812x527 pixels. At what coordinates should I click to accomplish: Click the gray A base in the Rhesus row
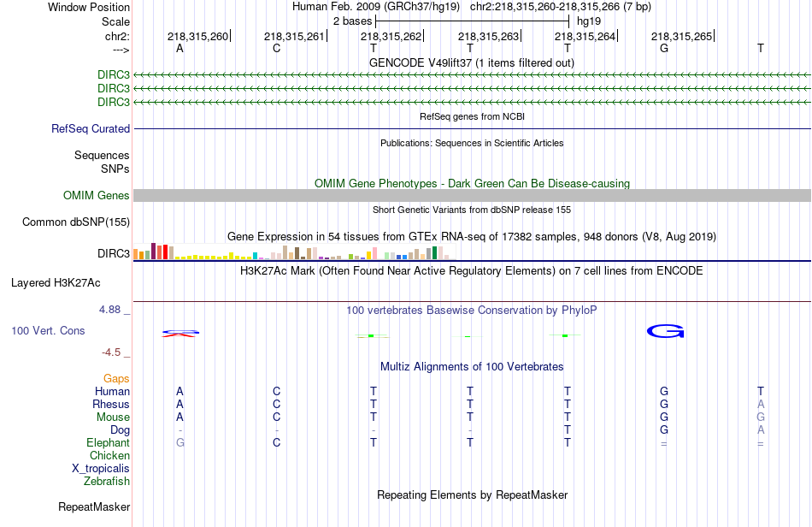coord(761,404)
